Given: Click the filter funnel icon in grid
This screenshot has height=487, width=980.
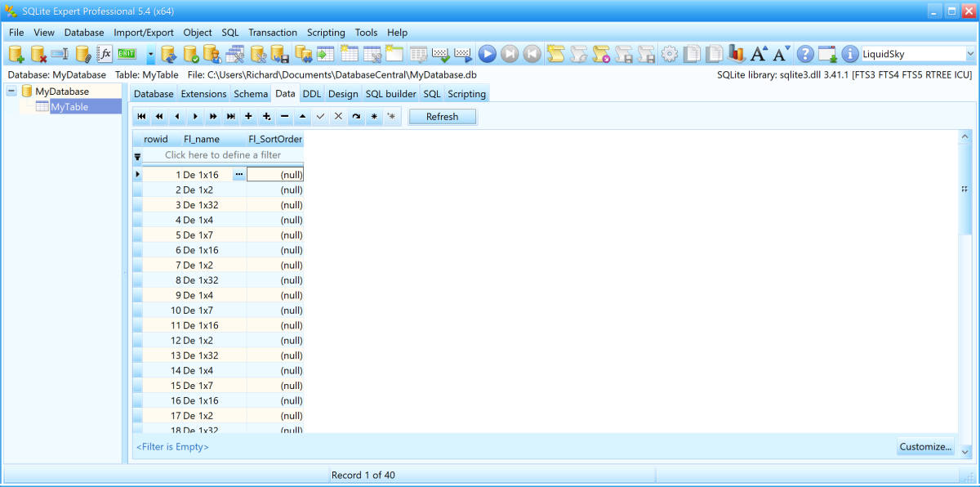Looking at the screenshot, I should click(x=137, y=155).
